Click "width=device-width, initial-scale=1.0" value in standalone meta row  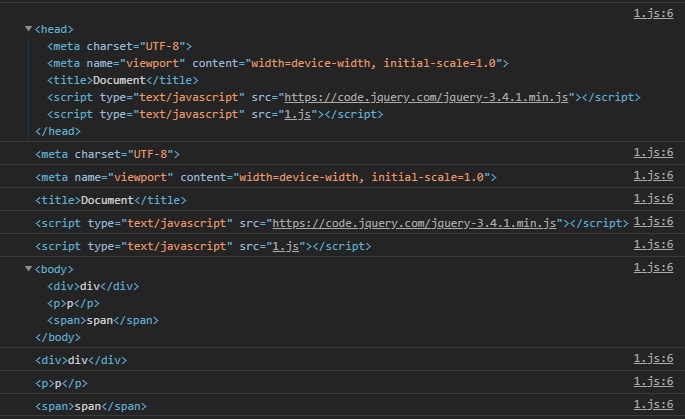pyautogui.click(x=362, y=177)
